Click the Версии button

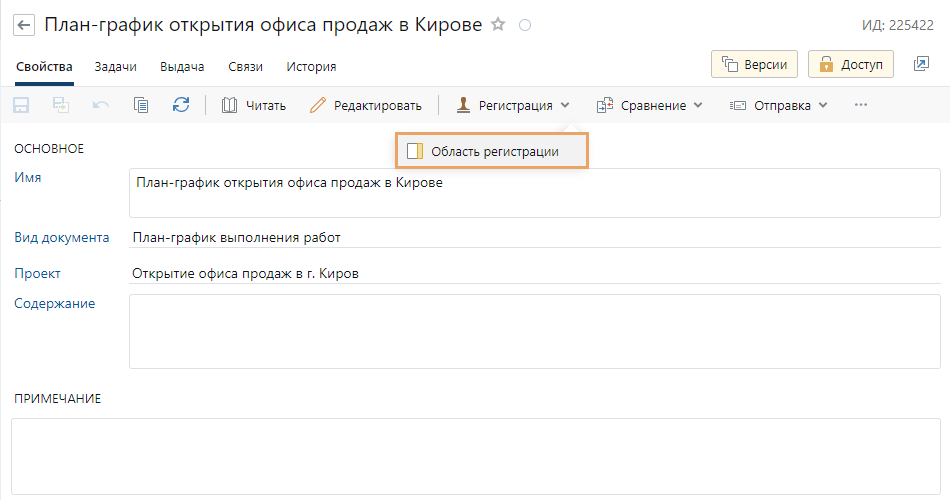click(754, 64)
